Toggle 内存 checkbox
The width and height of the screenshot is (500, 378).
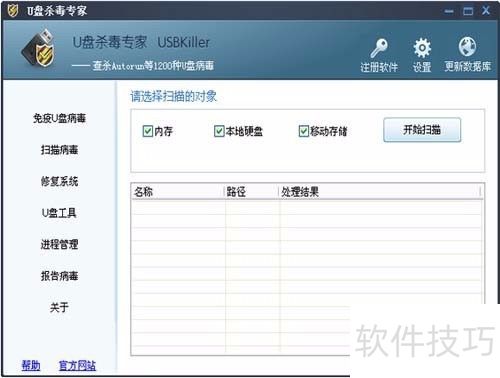147,131
